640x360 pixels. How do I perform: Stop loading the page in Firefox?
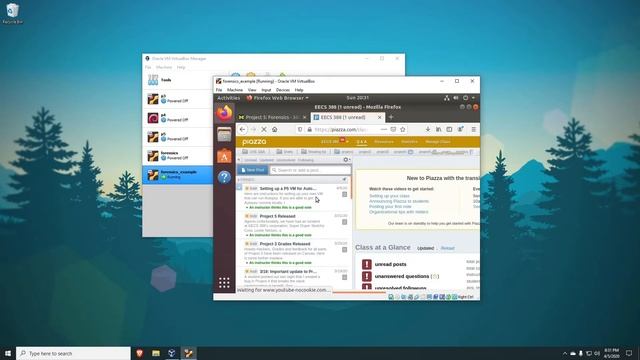tap(264, 129)
